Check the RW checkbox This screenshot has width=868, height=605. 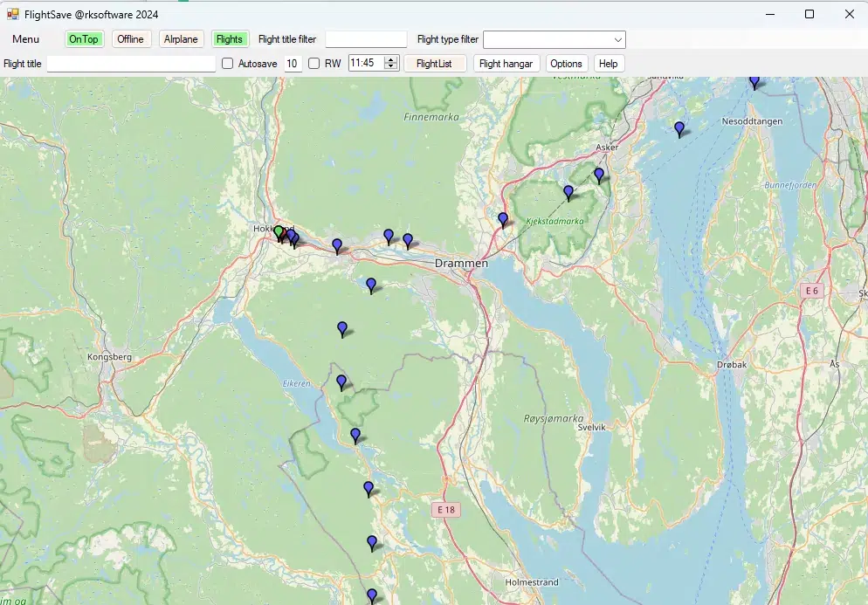[x=313, y=63]
